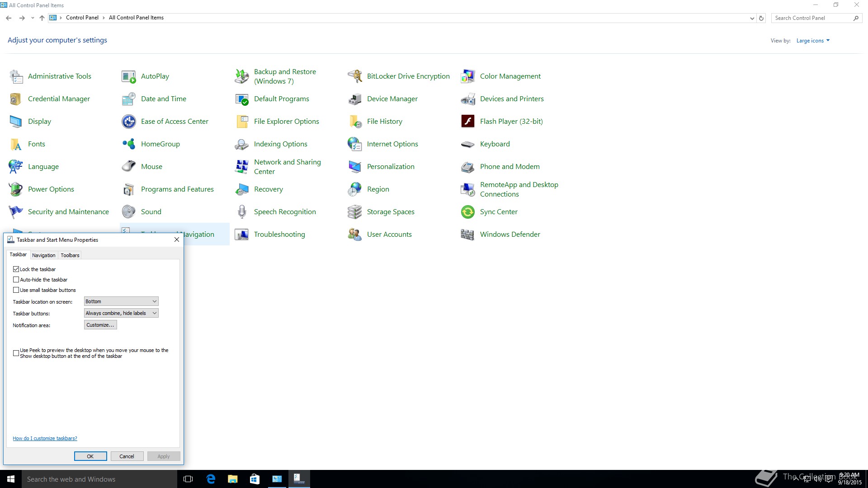Screen dimensions: 868x488
Task: Refresh the Control Panel address bar
Action: tap(761, 18)
